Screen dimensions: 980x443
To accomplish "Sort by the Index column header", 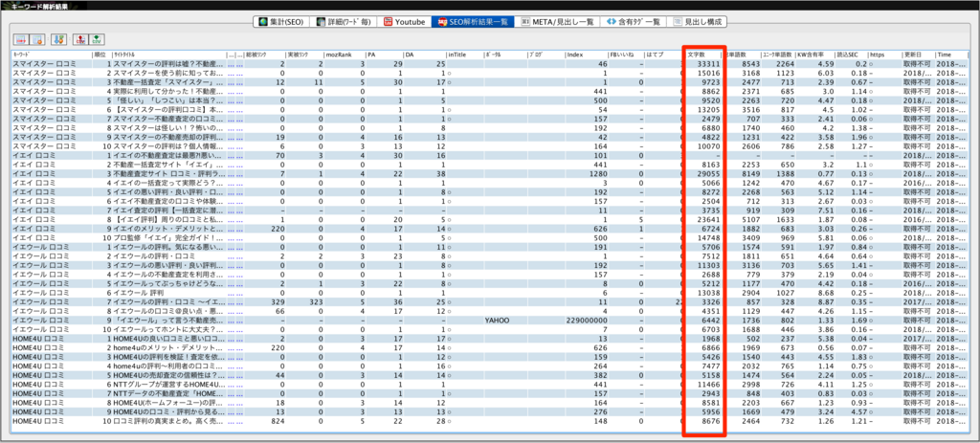I will click(x=587, y=55).
